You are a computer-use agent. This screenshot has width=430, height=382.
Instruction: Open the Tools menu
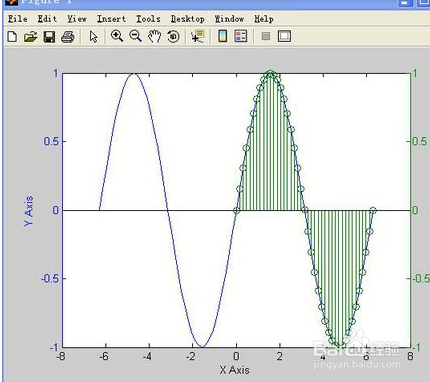click(x=148, y=19)
